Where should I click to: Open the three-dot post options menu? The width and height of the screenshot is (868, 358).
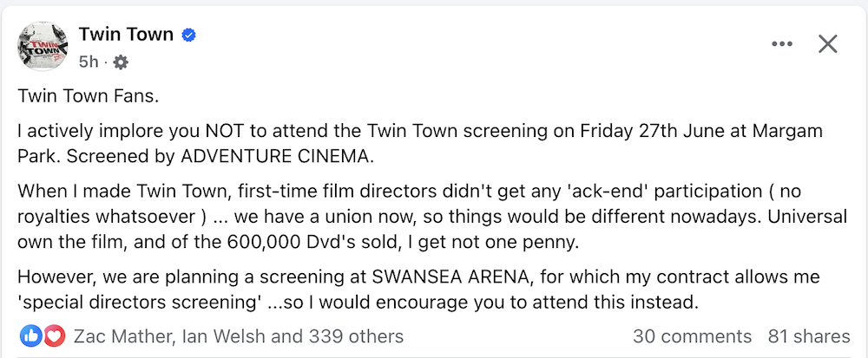click(782, 44)
